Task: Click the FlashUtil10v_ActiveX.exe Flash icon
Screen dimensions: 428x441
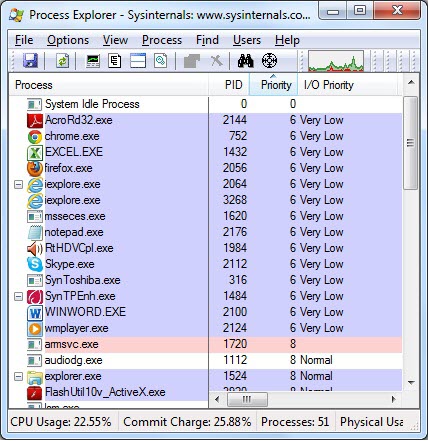Action: 35,393
